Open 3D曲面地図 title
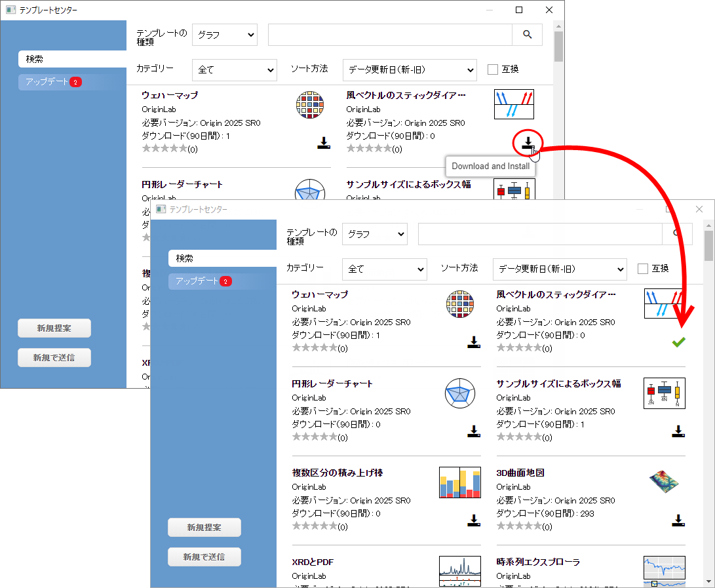 [x=520, y=473]
